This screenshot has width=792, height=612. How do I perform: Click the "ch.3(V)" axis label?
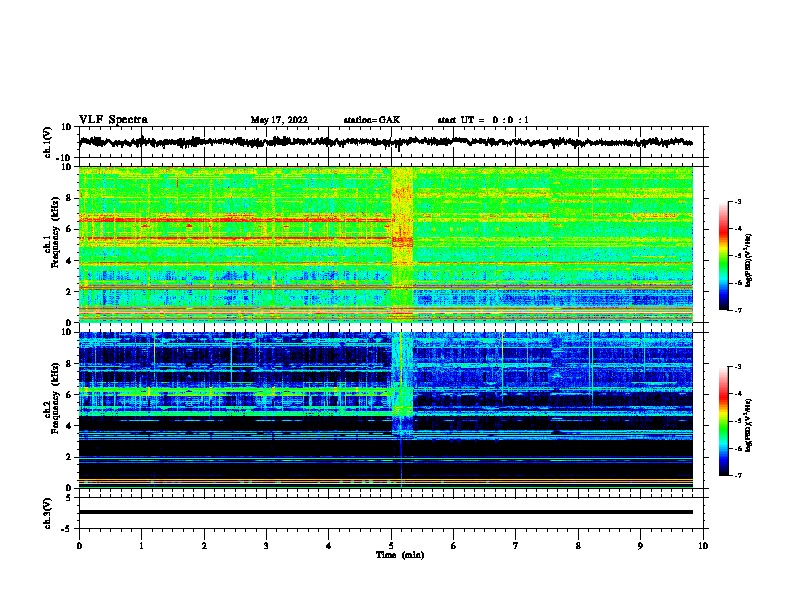pos(47,513)
